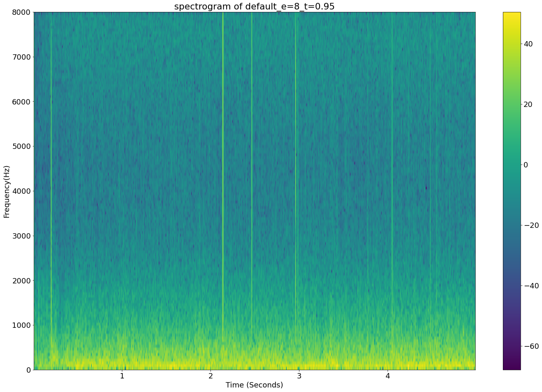542x392 pixels.
Task: Click the 0 frequency tick label
Action: click(29, 370)
